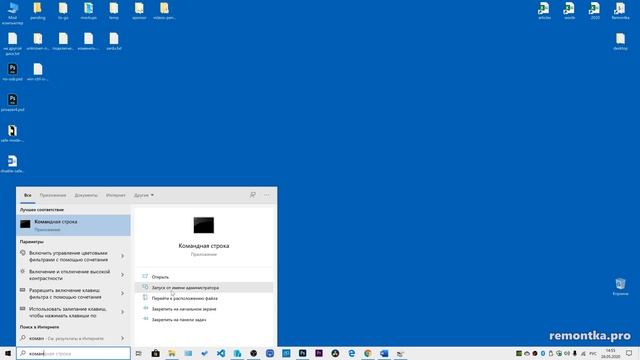
Task: Select Командная строка best match result
Action: [73, 225]
